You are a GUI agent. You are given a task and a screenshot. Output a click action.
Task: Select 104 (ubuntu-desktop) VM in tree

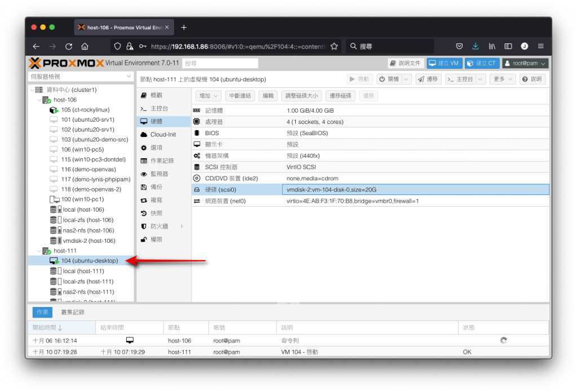click(90, 261)
